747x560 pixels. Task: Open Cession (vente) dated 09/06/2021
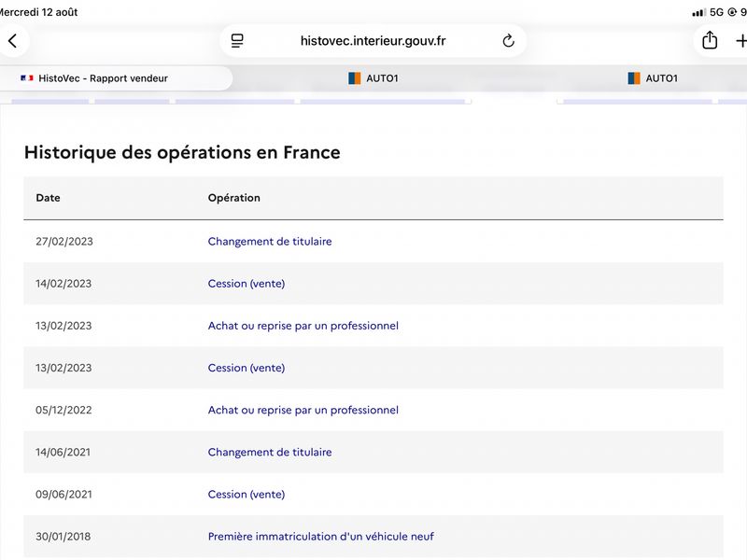click(247, 495)
